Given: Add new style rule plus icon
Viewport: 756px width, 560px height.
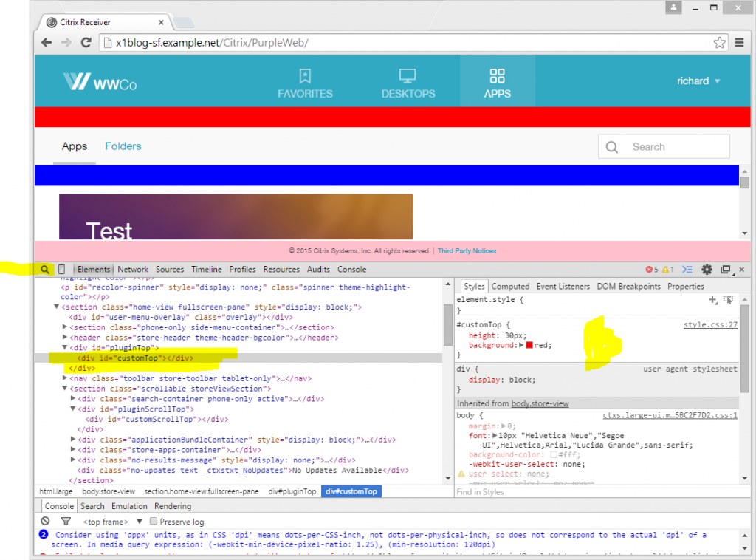Looking at the screenshot, I should click(x=712, y=300).
